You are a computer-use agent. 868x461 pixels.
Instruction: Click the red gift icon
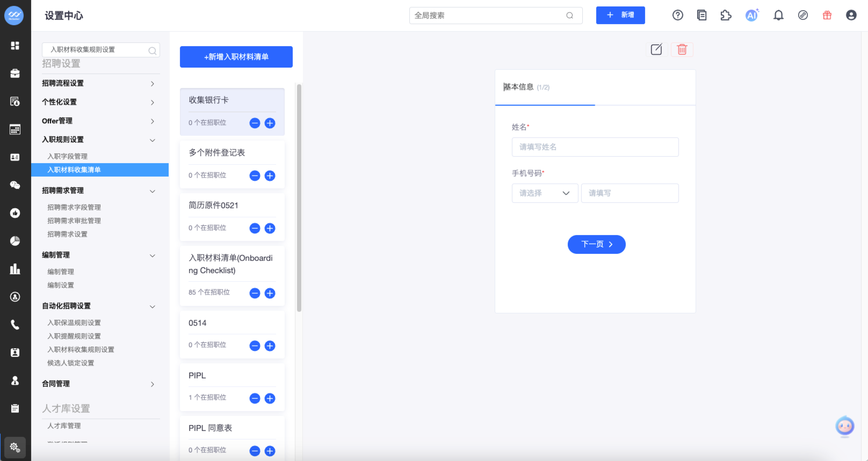827,15
